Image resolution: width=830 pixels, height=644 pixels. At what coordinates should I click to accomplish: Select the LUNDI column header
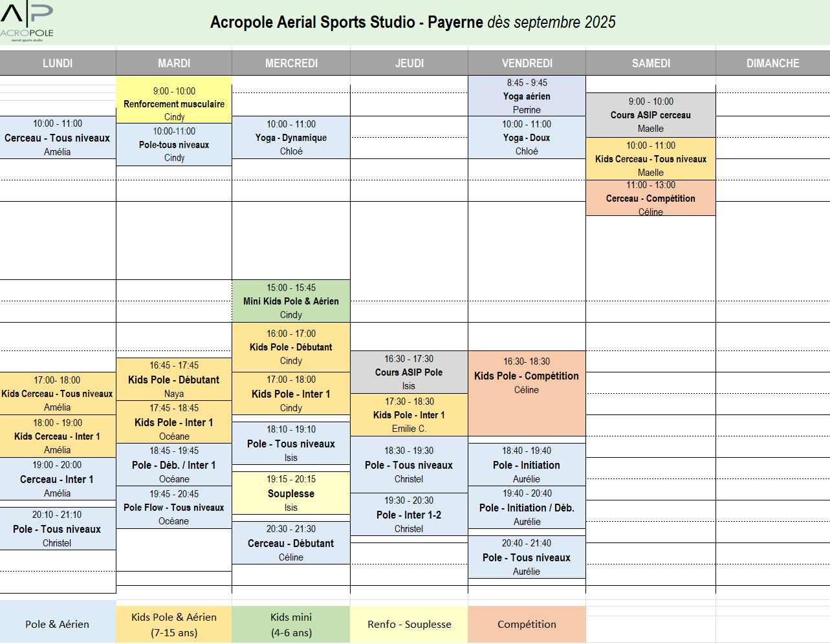[58, 63]
